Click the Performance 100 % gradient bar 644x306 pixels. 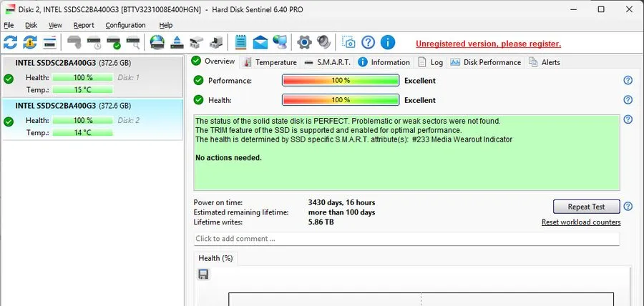click(341, 80)
